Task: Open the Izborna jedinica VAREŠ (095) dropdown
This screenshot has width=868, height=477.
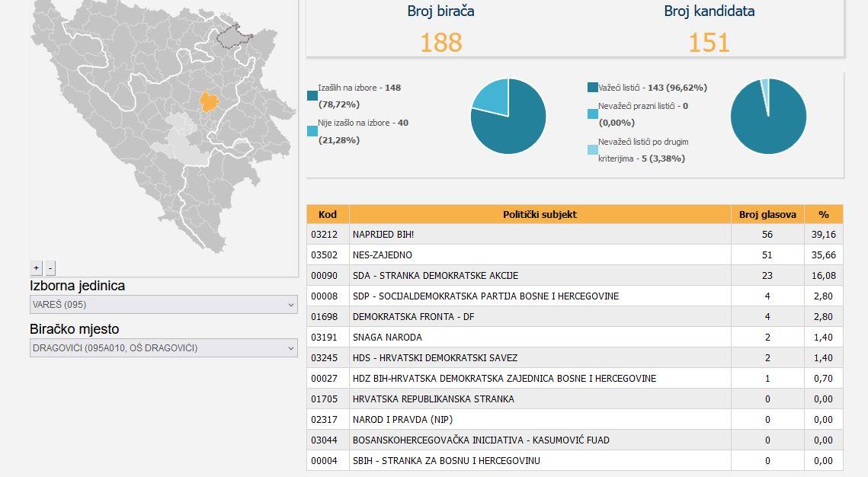Action: pos(163,304)
